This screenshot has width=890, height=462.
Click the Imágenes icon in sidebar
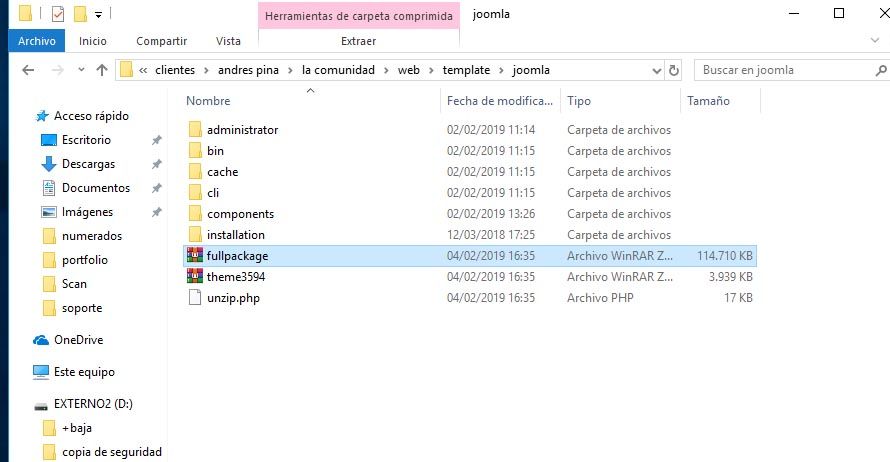click(x=49, y=212)
